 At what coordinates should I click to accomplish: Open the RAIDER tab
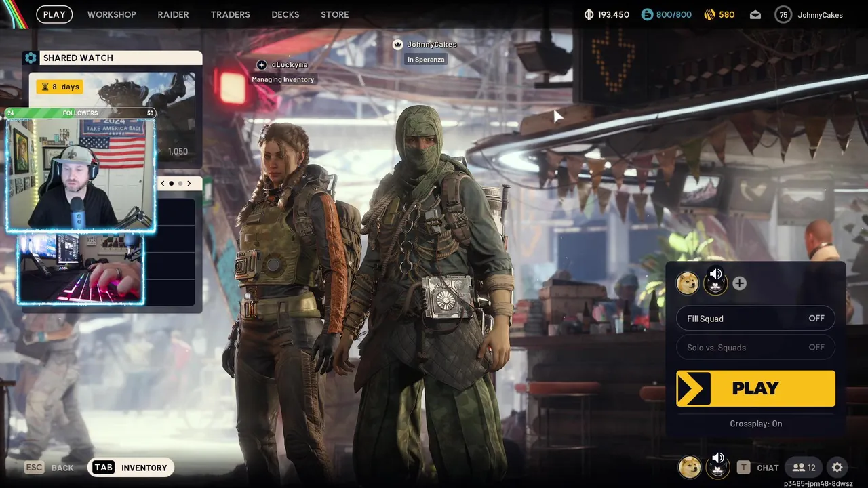(173, 14)
